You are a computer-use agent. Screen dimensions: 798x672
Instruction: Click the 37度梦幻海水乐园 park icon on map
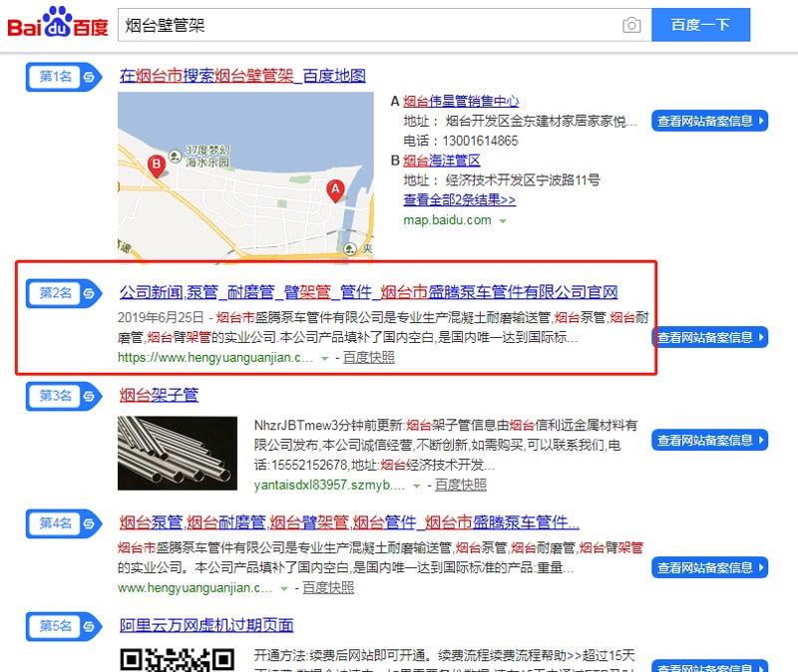176,156
